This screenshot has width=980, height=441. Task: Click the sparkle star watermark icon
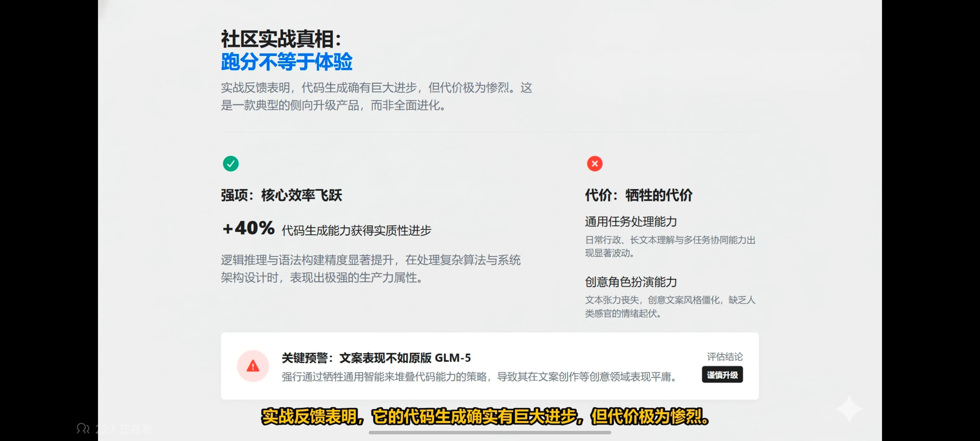click(x=848, y=409)
